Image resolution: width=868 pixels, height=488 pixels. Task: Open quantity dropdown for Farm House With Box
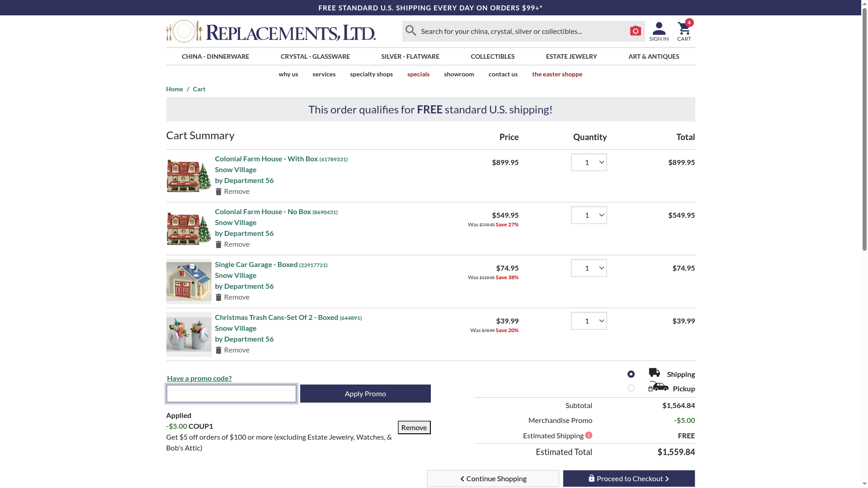[589, 162]
